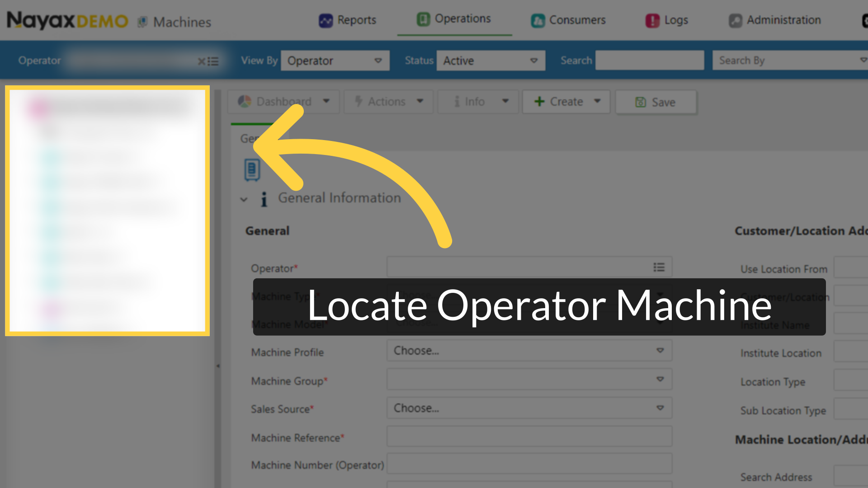
Task: Collapse the General Information section
Action: pos(244,199)
